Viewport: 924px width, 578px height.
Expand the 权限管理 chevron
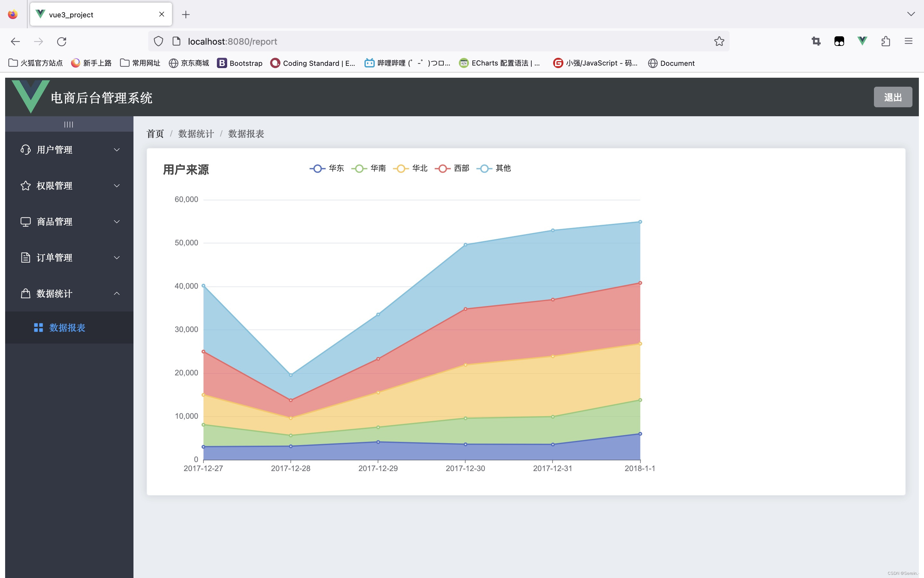117,186
